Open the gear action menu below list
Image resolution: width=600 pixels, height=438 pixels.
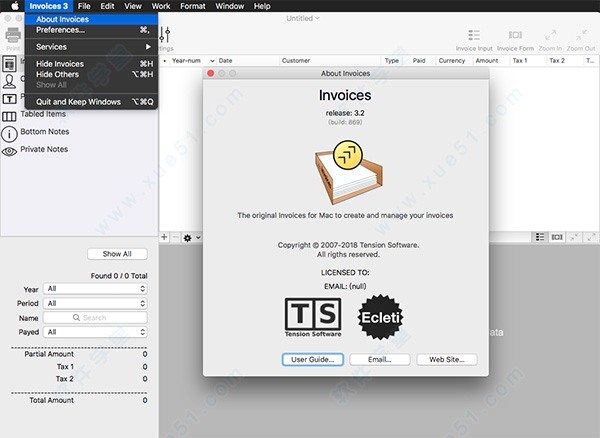(x=191, y=238)
